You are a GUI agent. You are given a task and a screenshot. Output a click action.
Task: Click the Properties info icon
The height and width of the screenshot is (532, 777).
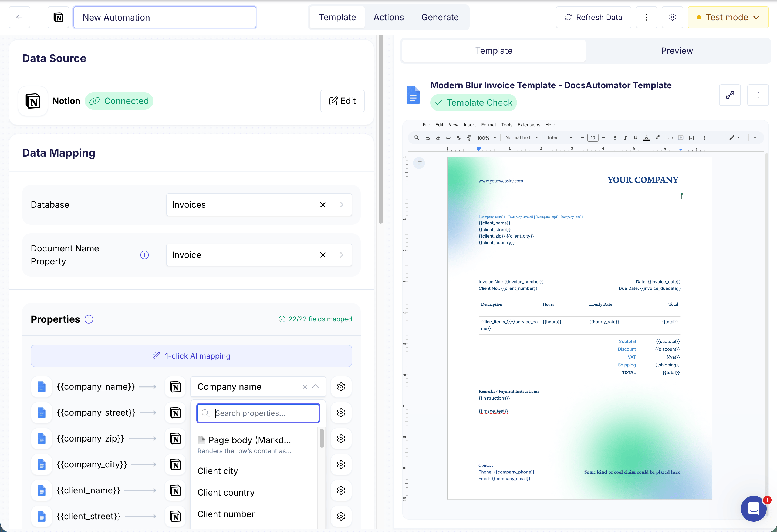(x=89, y=319)
